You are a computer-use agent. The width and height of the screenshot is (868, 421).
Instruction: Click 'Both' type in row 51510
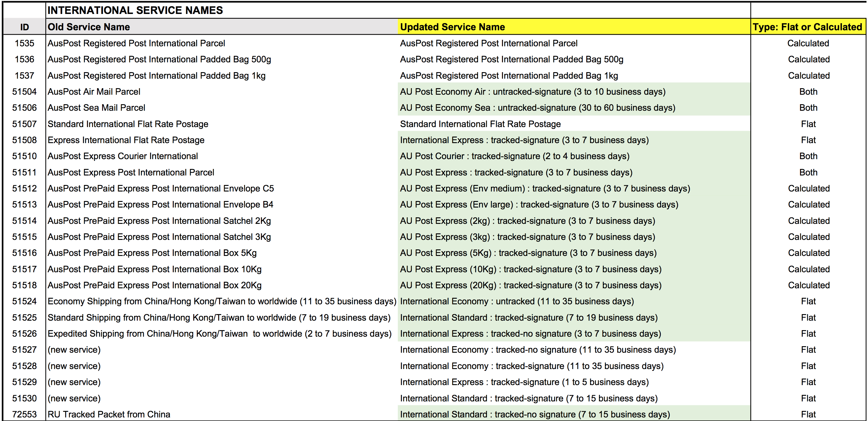tap(808, 156)
